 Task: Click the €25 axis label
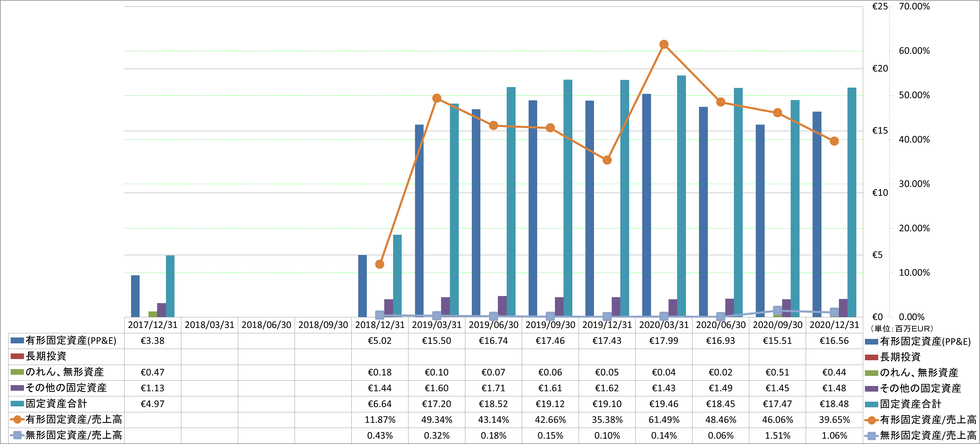pos(879,7)
